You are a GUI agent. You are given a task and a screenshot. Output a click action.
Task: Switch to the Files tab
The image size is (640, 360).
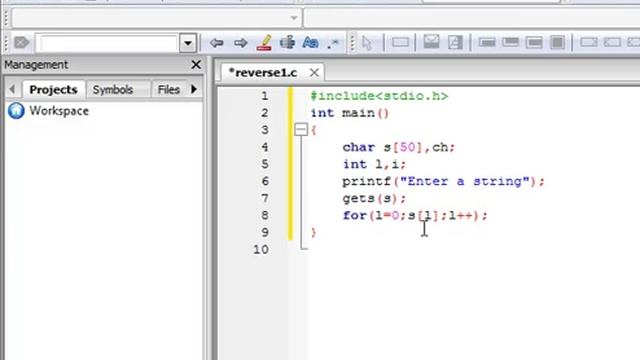pyautogui.click(x=169, y=89)
